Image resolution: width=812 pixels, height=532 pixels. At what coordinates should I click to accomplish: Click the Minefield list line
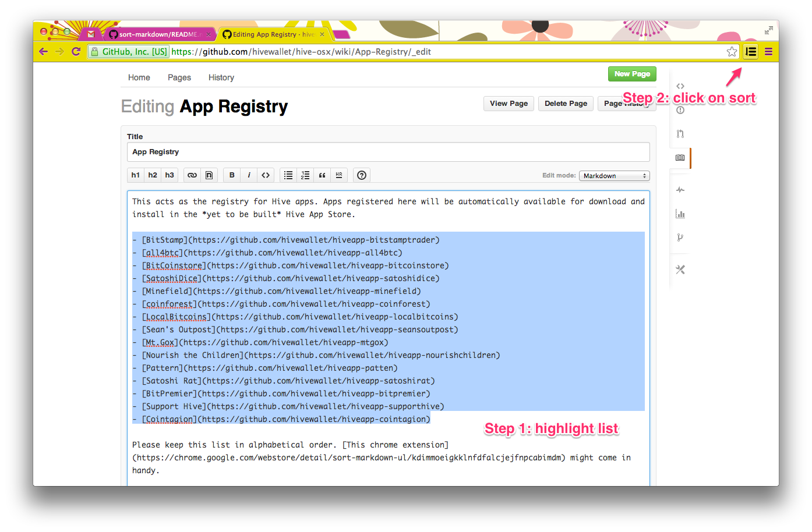277,291
